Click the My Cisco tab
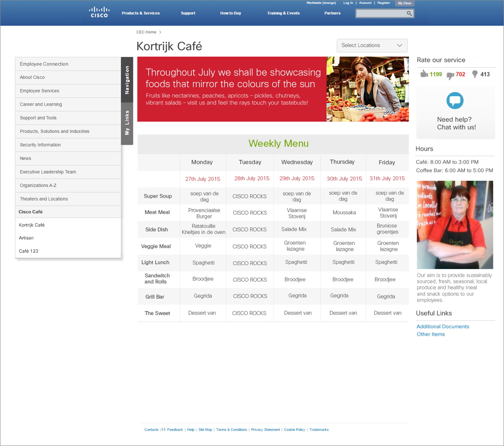Screen dimensions: 504x446 point(405,3)
